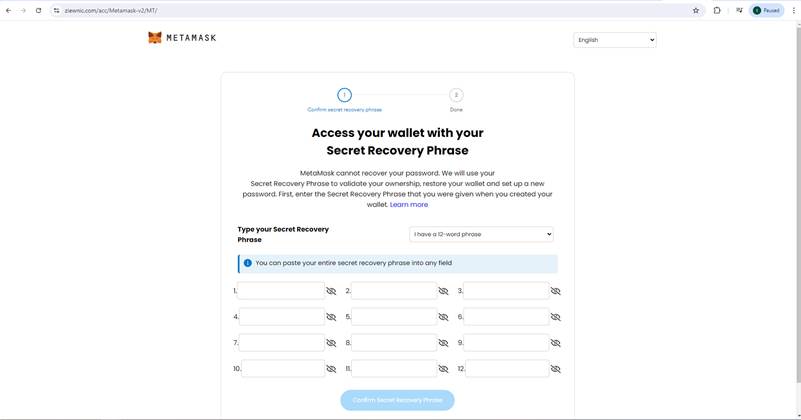Click the MetaMask fox logo
This screenshot has width=801, height=420.
(155, 37)
